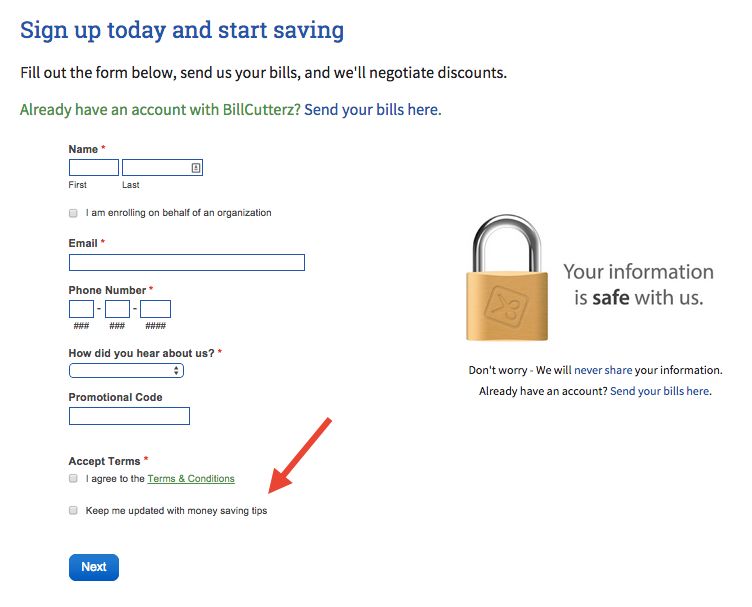Click Send your bills here beside the BillCutterz question
Viewport: 752px width, 607px height.
coord(372,109)
